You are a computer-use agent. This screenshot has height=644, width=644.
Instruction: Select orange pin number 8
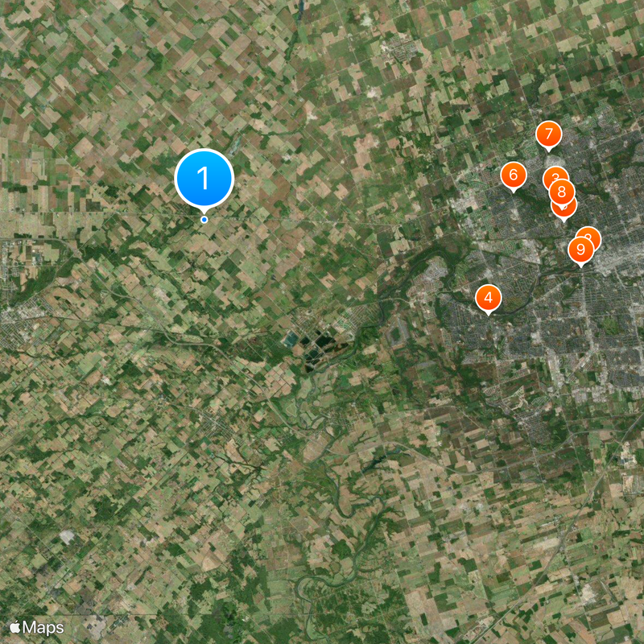(561, 192)
